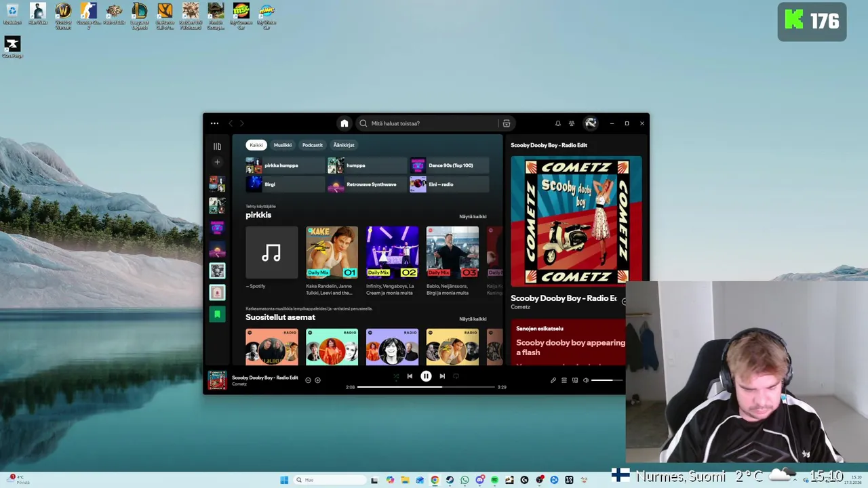Toggle repeat mode
The image size is (868, 488).
(456, 376)
